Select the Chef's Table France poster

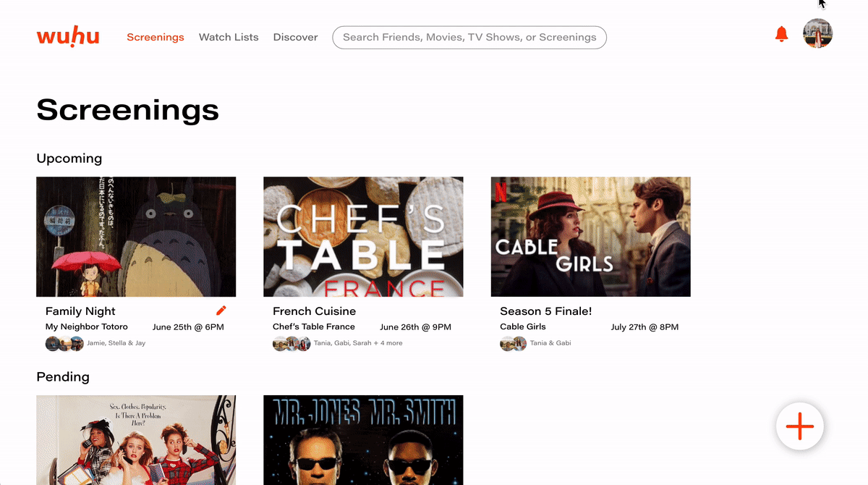(363, 237)
